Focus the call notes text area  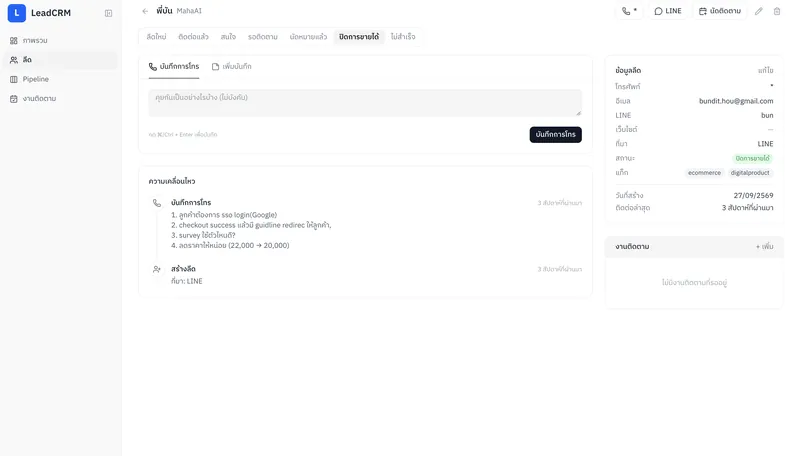tap(365, 103)
